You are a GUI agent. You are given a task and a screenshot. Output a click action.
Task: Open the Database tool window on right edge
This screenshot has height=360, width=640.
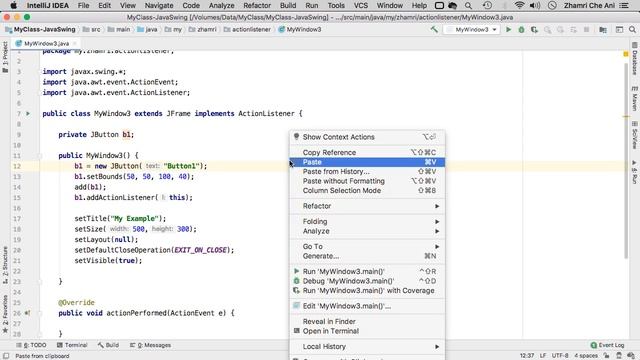635,59
